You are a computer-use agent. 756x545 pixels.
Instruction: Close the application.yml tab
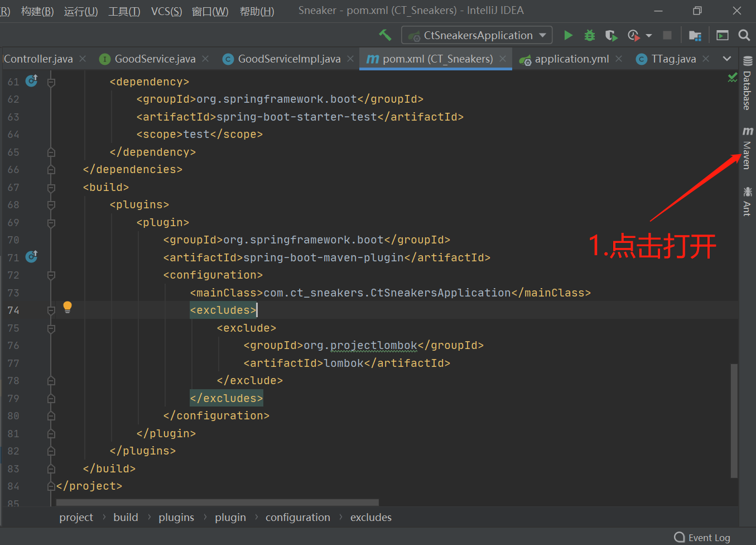tap(619, 59)
